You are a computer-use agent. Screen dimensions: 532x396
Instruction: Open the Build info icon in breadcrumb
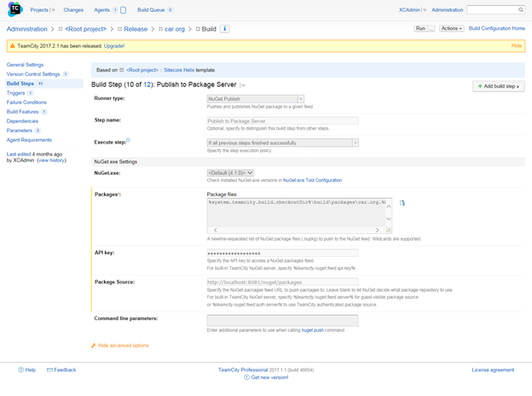pyautogui.click(x=224, y=29)
